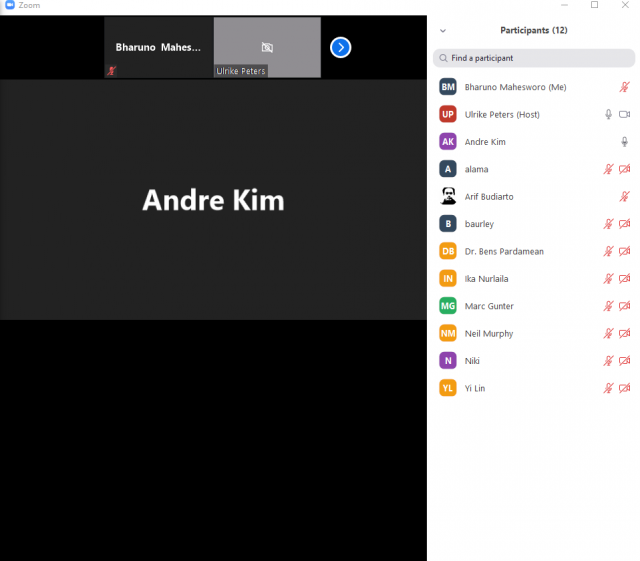This screenshot has width=640, height=561.
Task: Click Marc Gunter's video-off icon
Action: (624, 305)
